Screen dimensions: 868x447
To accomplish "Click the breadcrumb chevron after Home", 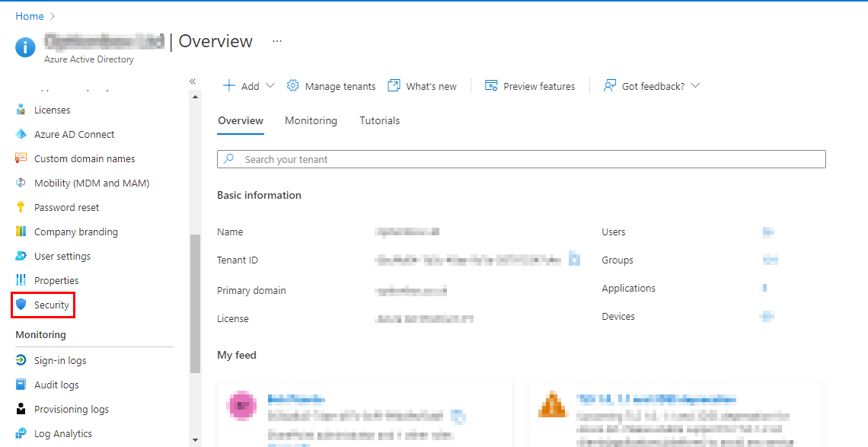I will (53, 17).
